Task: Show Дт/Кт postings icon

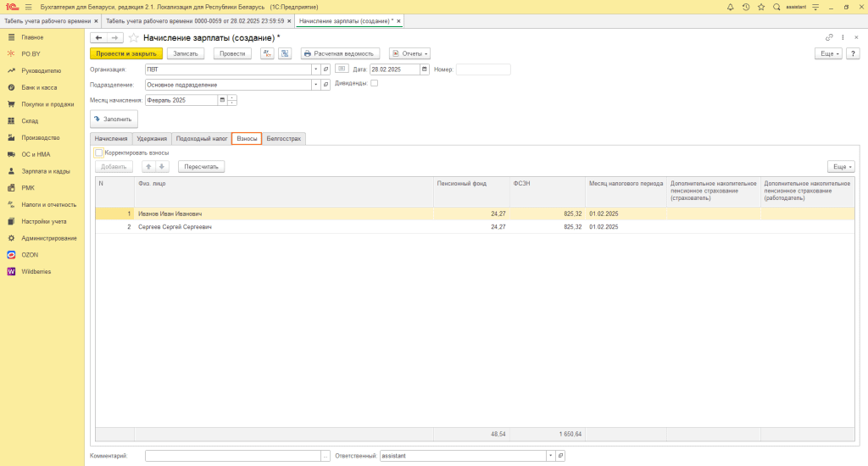Action: (x=267, y=53)
